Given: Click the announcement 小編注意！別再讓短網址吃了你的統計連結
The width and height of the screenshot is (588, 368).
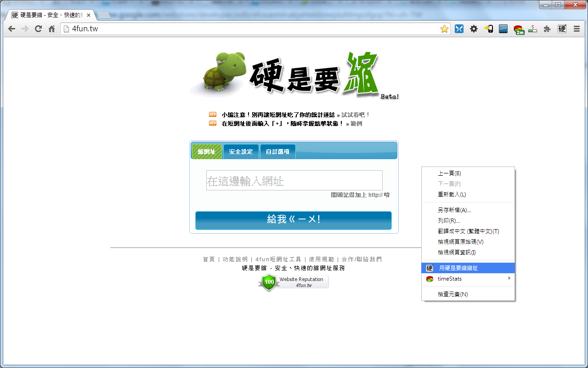Looking at the screenshot, I should point(278,115).
